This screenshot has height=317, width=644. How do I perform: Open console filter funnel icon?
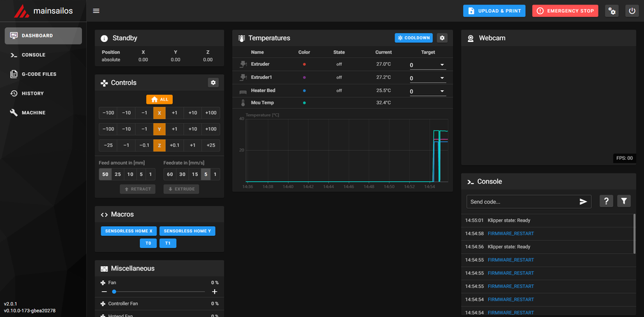624,202
